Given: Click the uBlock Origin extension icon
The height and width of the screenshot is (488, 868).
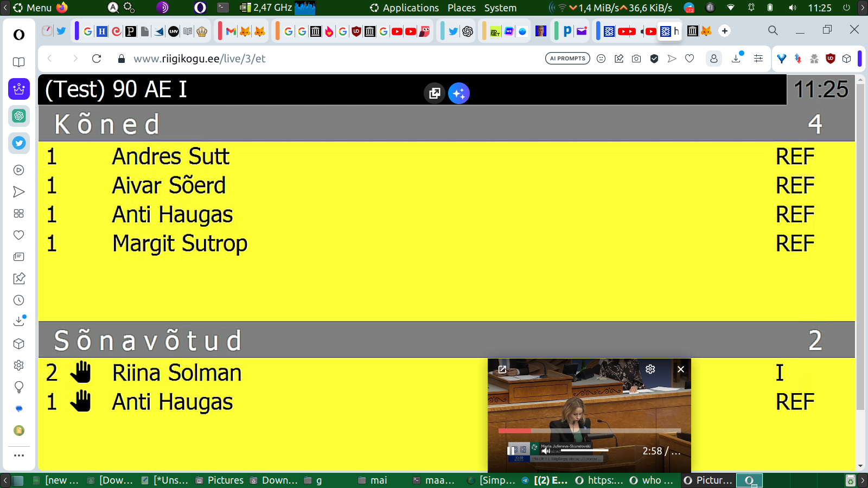Looking at the screenshot, I should (x=830, y=59).
